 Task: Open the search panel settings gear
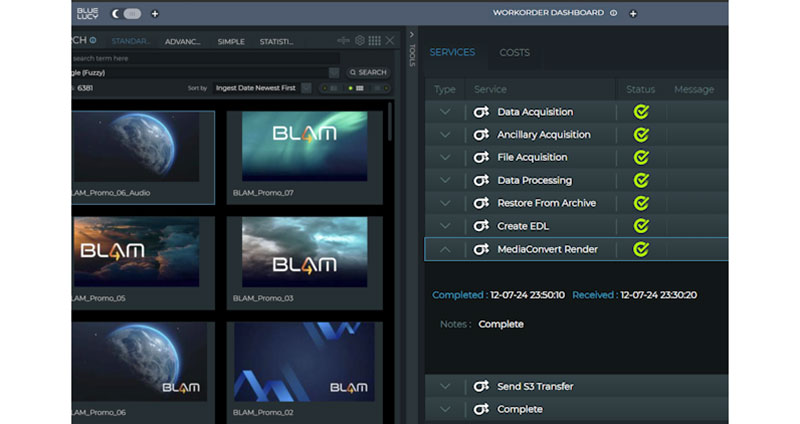[359, 41]
